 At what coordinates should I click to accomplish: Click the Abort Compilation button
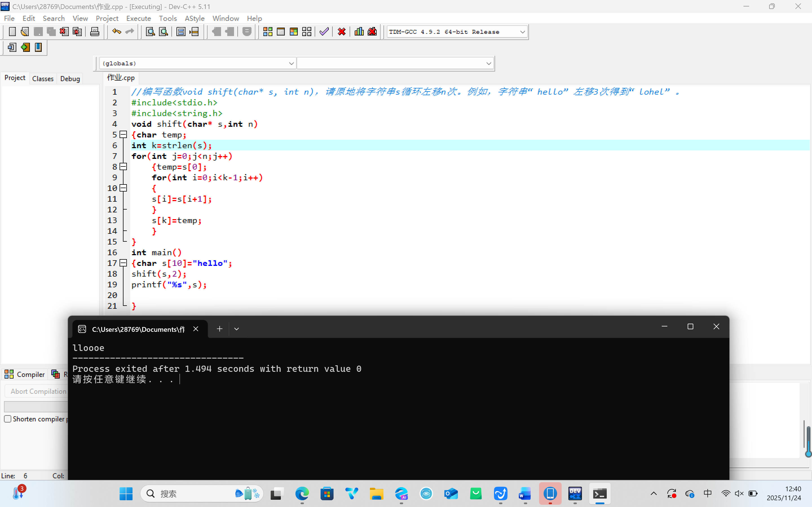38,391
